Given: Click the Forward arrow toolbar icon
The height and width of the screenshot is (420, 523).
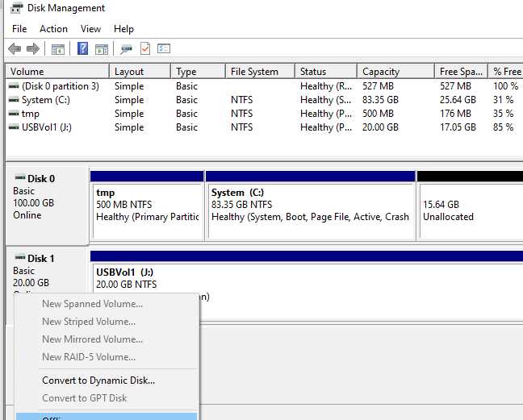Looking at the screenshot, I should coord(32,49).
